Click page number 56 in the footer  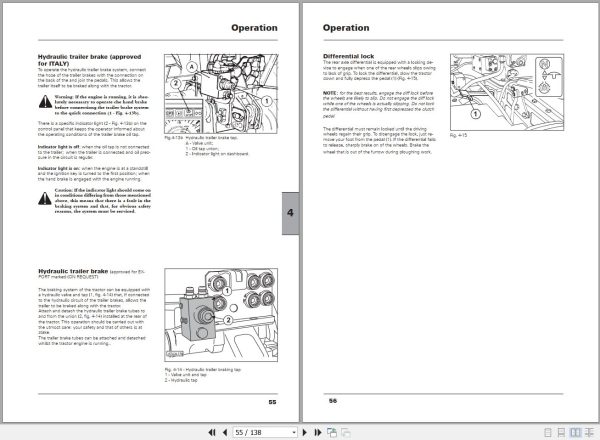click(x=333, y=401)
